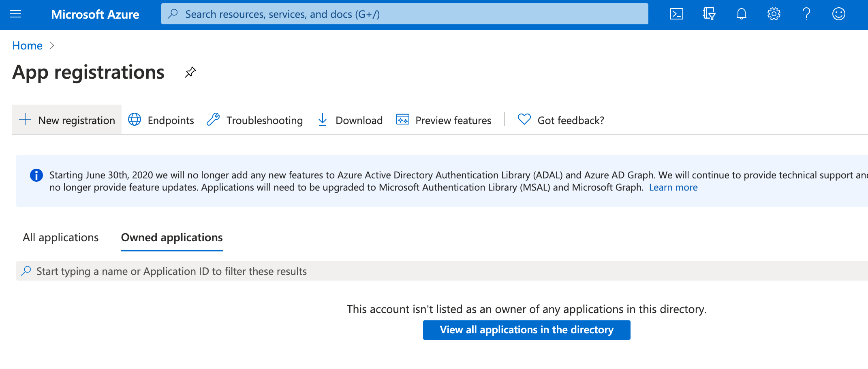
Task: Switch to the All applications tab
Action: pos(61,237)
